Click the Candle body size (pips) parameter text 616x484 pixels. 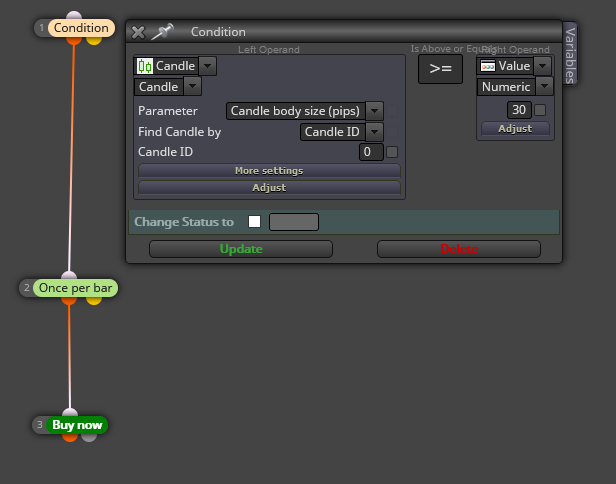295,111
